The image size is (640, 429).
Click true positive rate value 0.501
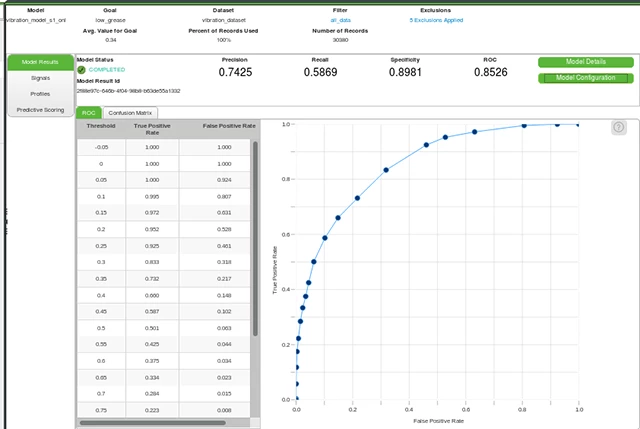pos(152,328)
